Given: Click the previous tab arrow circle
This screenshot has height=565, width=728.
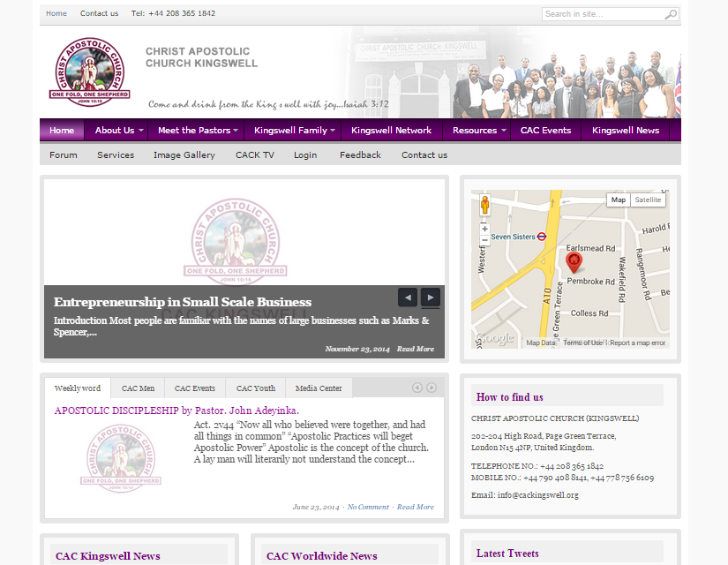Looking at the screenshot, I should click(x=417, y=388).
